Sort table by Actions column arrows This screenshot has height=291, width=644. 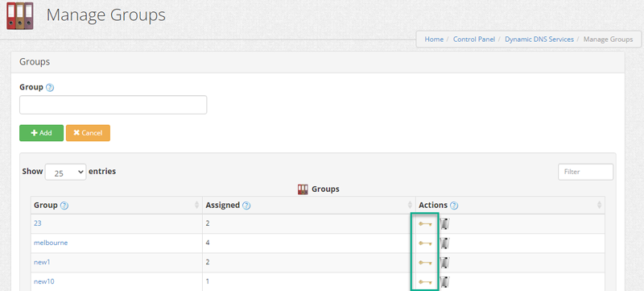point(599,205)
